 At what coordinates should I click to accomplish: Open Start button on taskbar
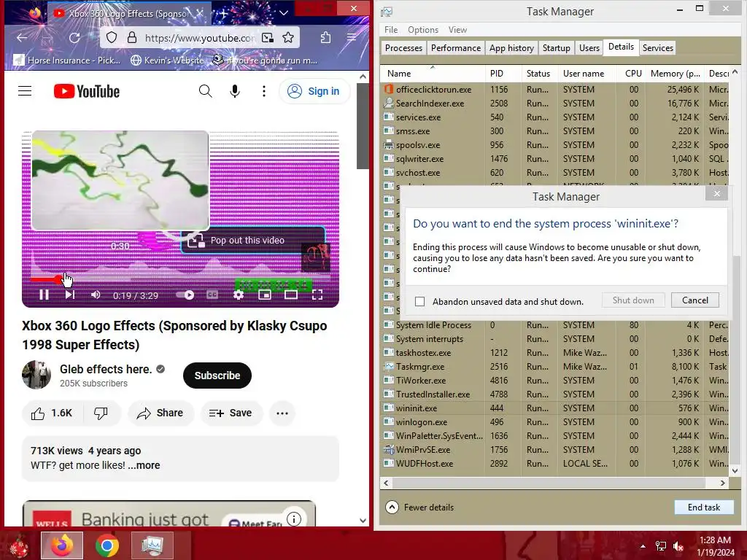click(19, 545)
